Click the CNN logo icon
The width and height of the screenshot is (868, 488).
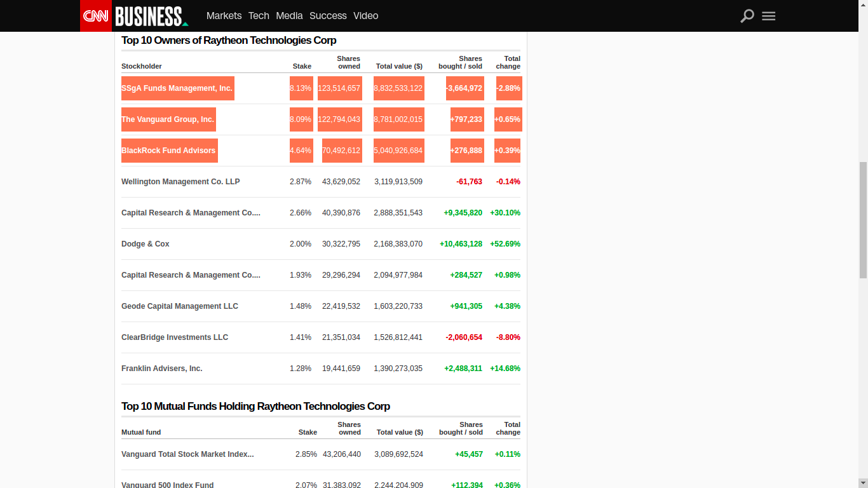pos(95,16)
